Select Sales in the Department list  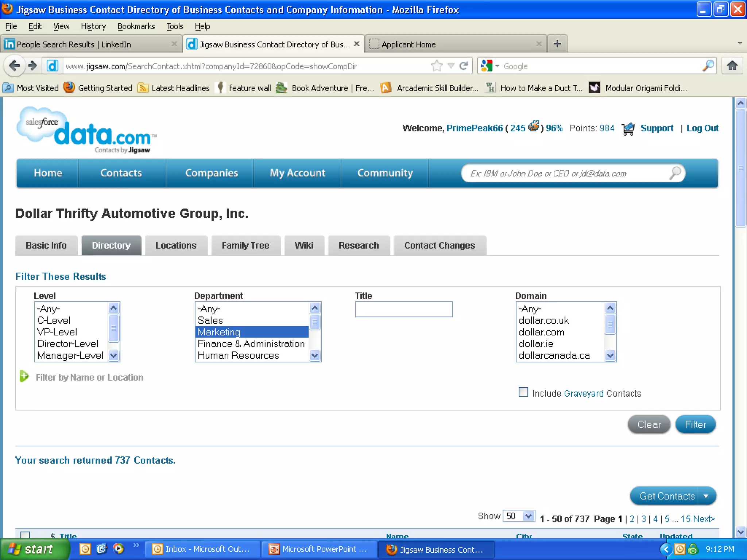210,320
